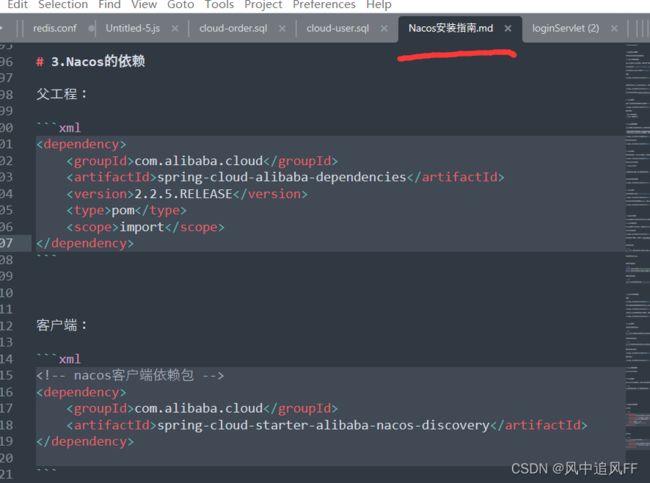The image size is (650, 483).
Task: Close the Nacos安装指南.md tab
Action: point(508,28)
